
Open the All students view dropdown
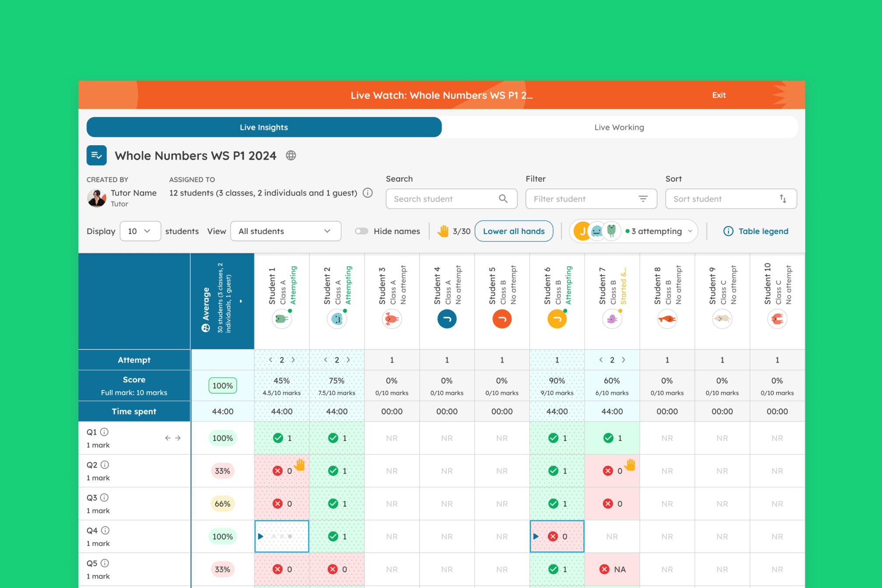285,231
